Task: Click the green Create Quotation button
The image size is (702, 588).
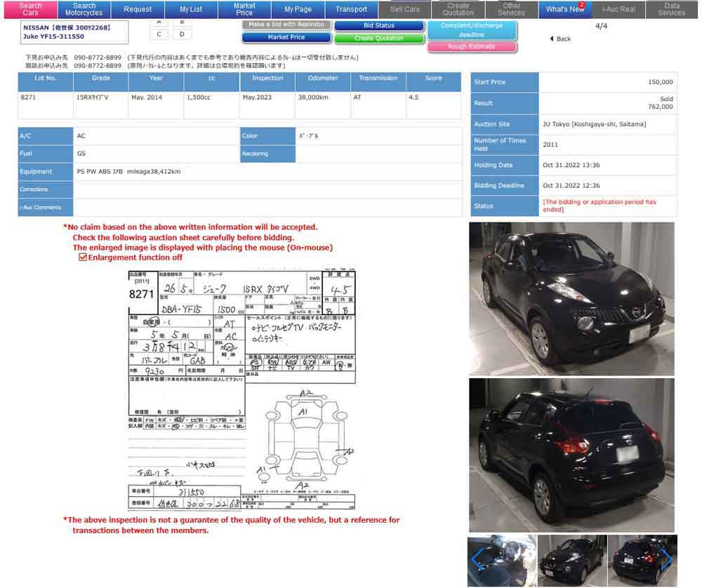Action: click(x=379, y=39)
